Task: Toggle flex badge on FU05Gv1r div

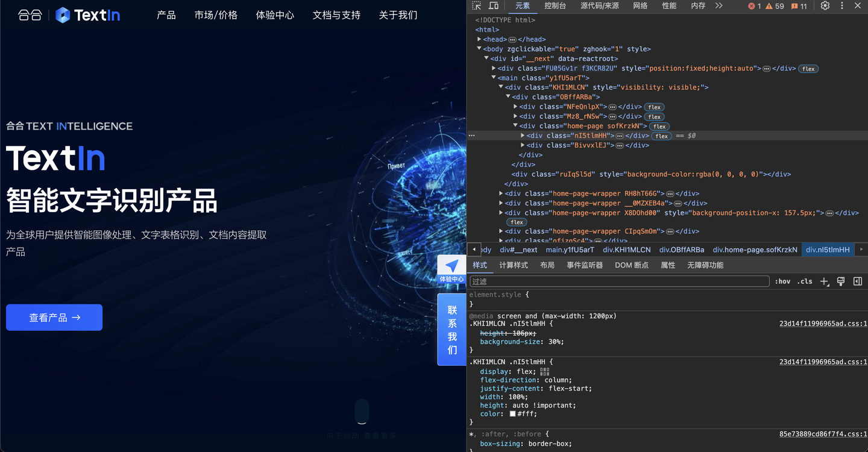Action: (x=808, y=69)
